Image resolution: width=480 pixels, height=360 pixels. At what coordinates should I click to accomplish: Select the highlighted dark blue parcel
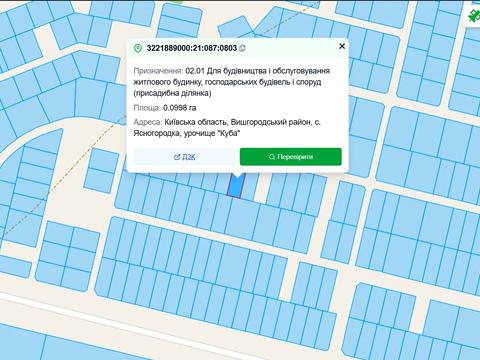[236, 186]
